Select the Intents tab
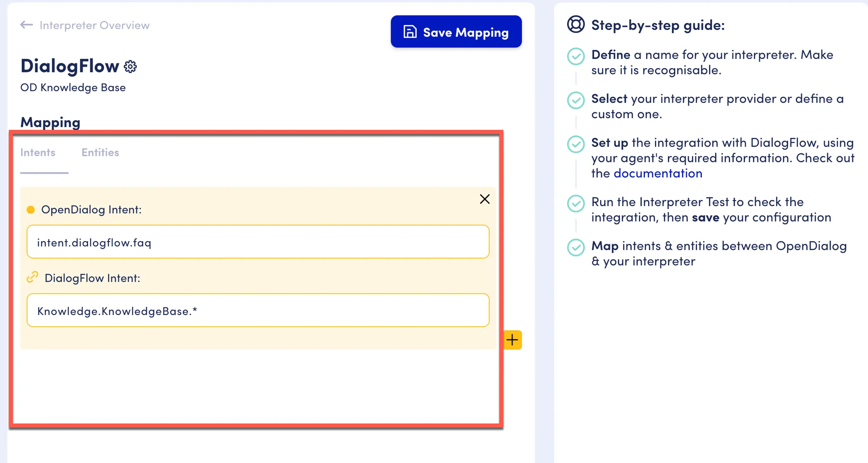Screen dimensions: 868x463 point(38,153)
